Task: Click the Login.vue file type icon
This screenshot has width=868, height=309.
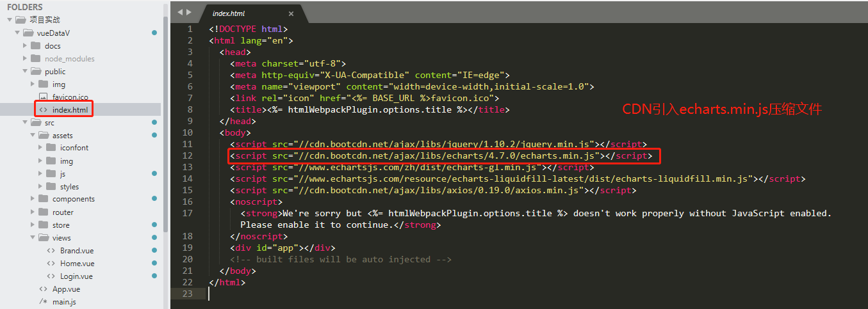Action: click(51, 276)
